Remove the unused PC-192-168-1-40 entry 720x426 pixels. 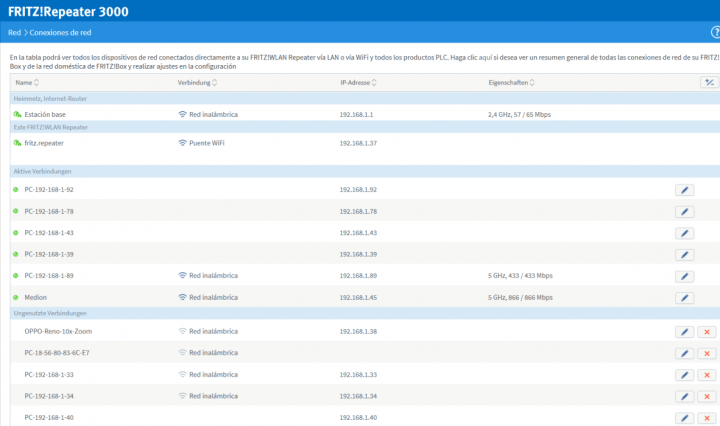click(x=707, y=418)
